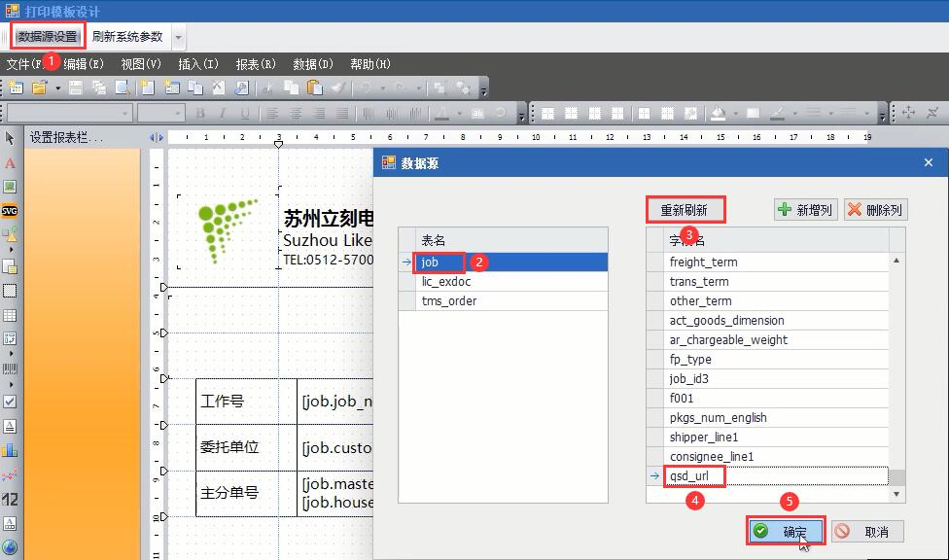Click field list scrollbar down arrow

pos(896,494)
